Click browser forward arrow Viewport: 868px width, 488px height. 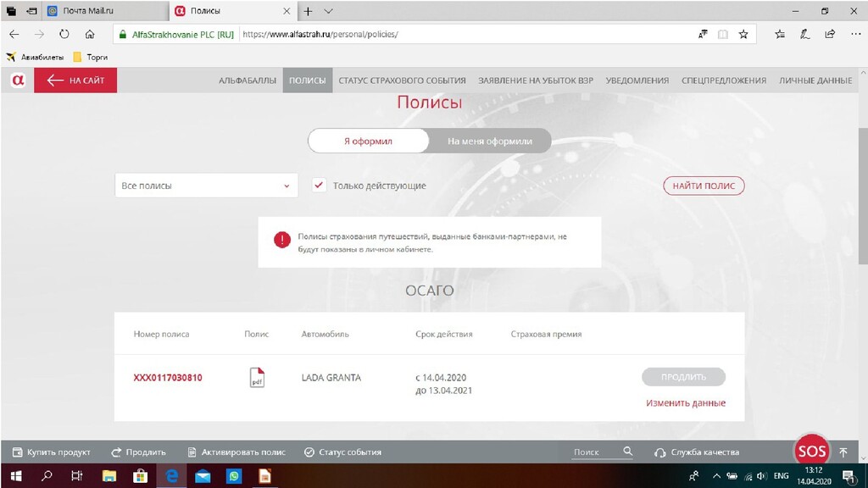[x=39, y=34]
